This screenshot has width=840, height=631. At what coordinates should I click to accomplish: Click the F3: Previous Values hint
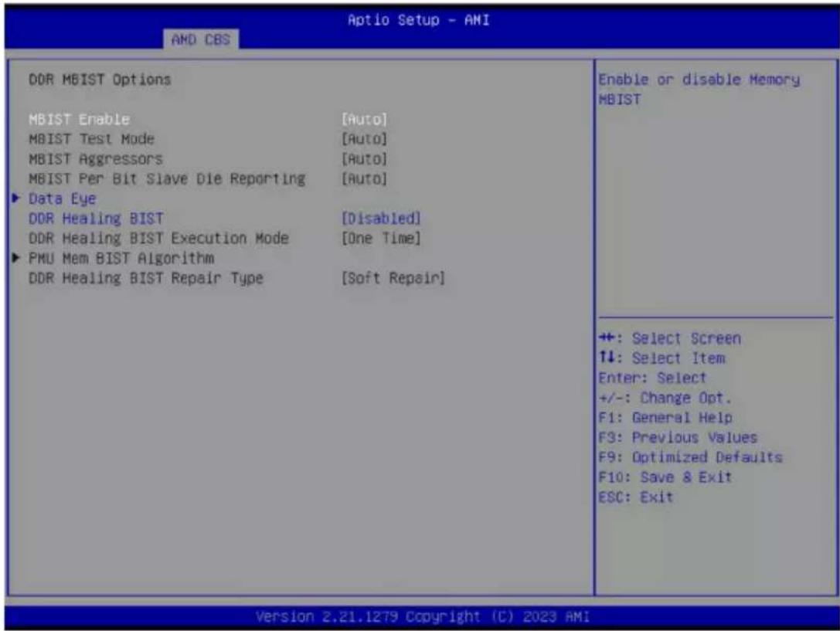point(678,437)
